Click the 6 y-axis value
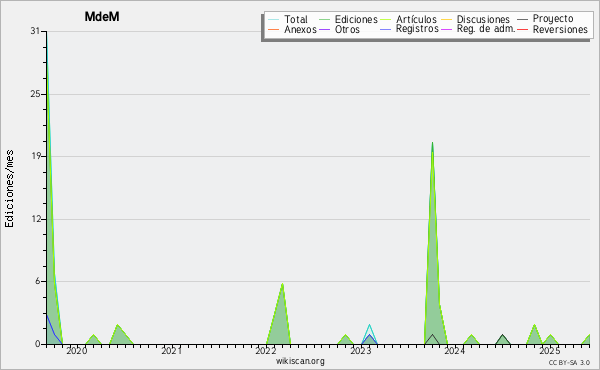The height and width of the screenshot is (370, 600). (38, 281)
